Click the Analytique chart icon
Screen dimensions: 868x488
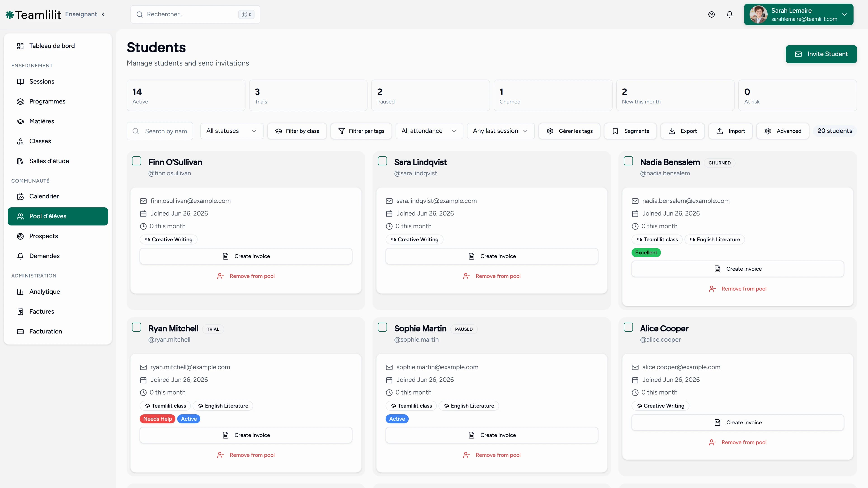click(x=20, y=292)
